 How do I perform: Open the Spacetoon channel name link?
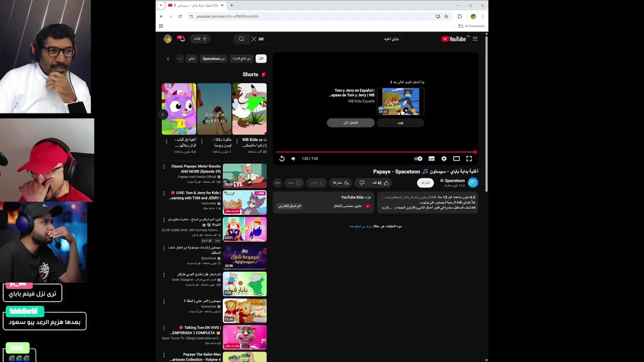click(454, 180)
